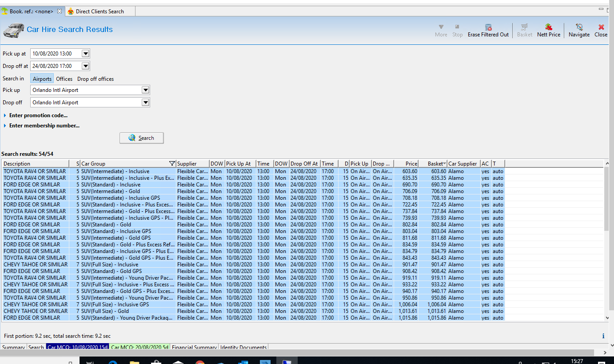Select the row SUV(Intermediate) - Gold
Image resolution: width=614 pixels, height=364 pixels.
(253, 191)
